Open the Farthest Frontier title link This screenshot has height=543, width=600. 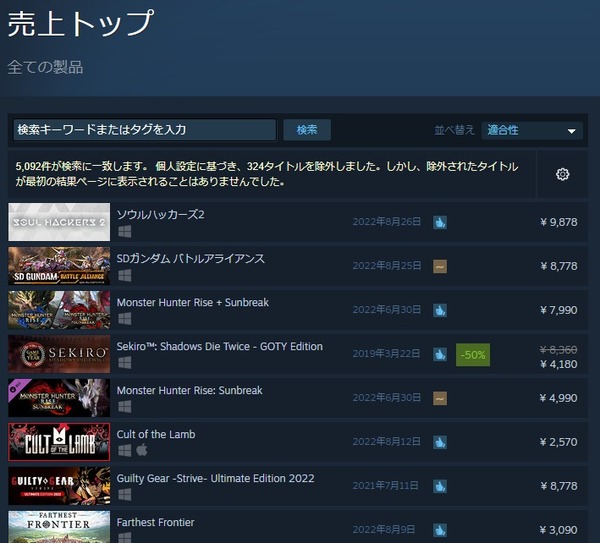tap(155, 523)
